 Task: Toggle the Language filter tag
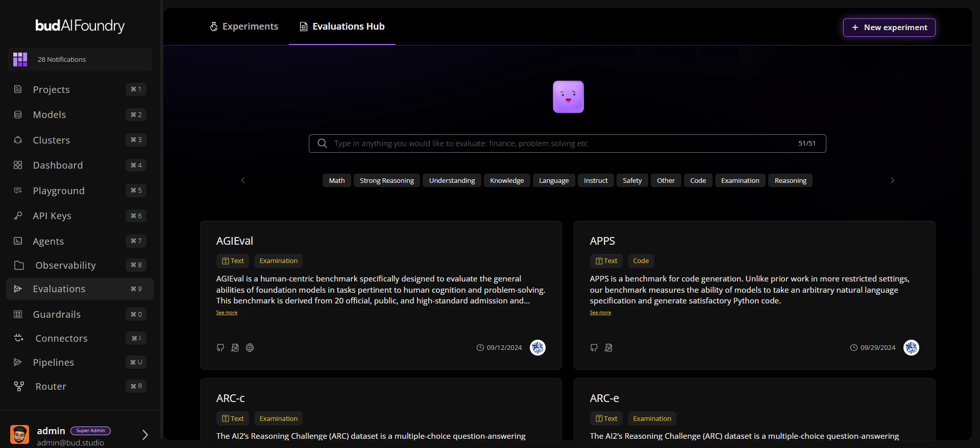[x=554, y=180]
